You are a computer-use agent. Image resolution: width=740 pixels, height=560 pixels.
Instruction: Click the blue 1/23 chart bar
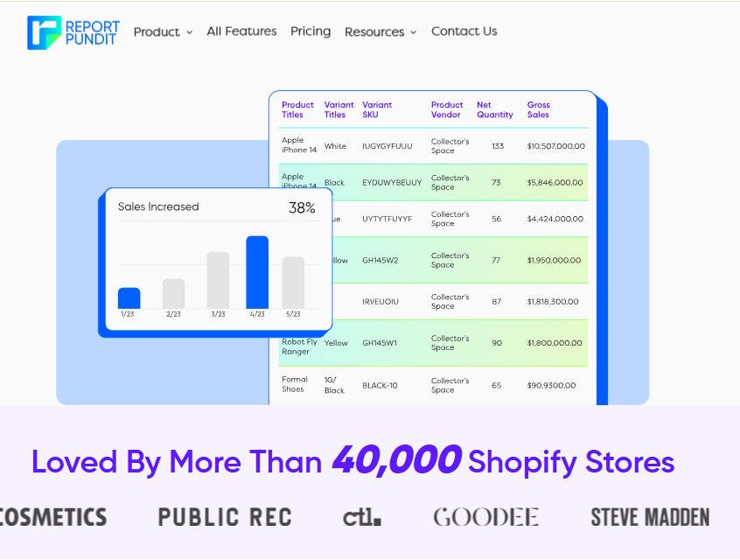pos(129,298)
